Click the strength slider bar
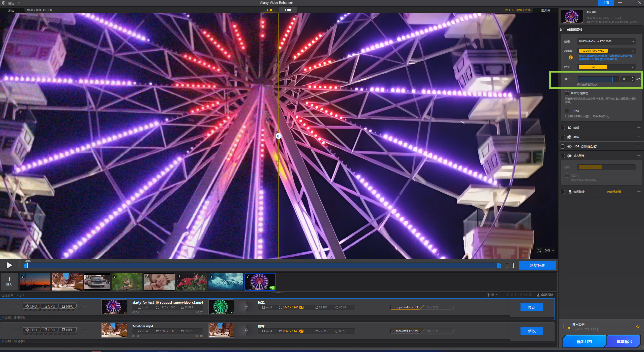Viewport: 644px width, 352px height. point(597,79)
